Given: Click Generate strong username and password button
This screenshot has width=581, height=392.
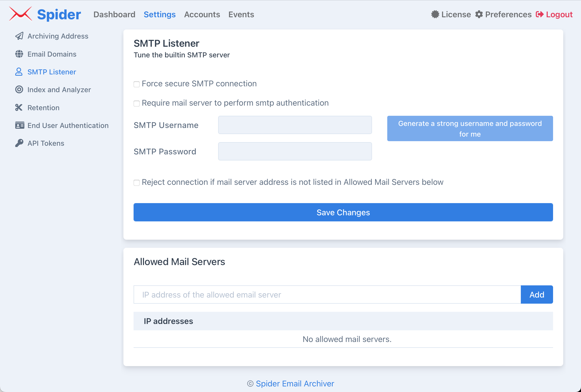Looking at the screenshot, I should [x=470, y=129].
